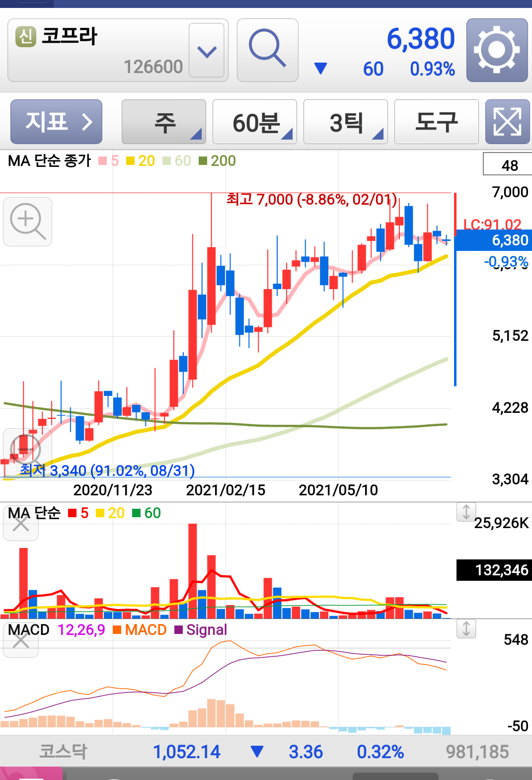Tap 'MA 단순 종가' price legend label
Image resolution: width=532 pixels, height=780 pixels.
coord(50,161)
